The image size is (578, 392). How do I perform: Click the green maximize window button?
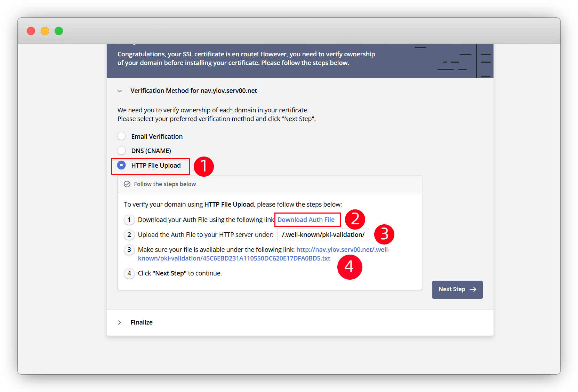tap(59, 31)
